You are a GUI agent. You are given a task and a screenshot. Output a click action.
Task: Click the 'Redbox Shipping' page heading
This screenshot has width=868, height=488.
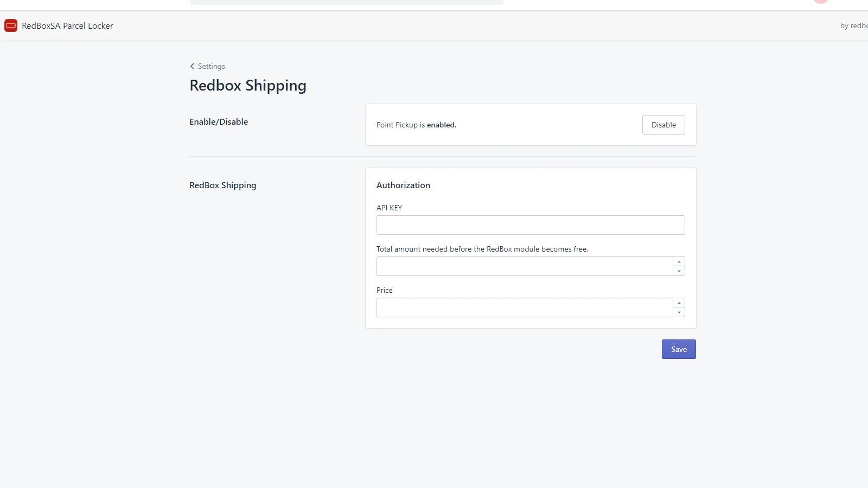248,86
